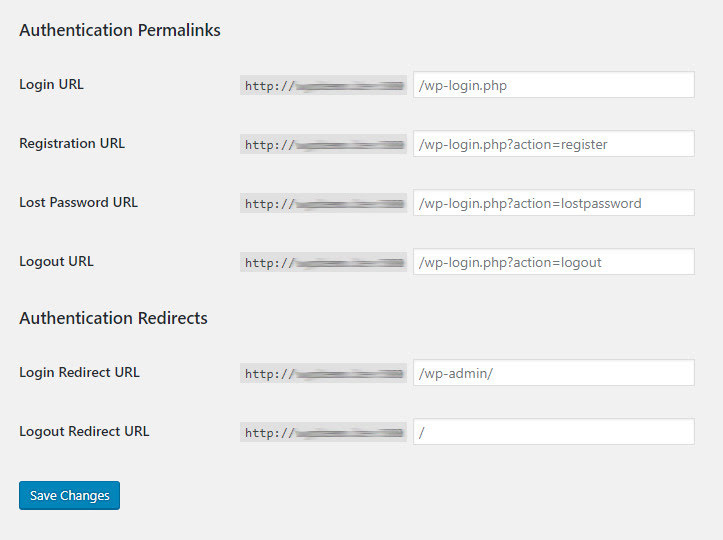
Task: Click the http:// prefix beside Logout Redirect URL
Action: click(x=323, y=433)
